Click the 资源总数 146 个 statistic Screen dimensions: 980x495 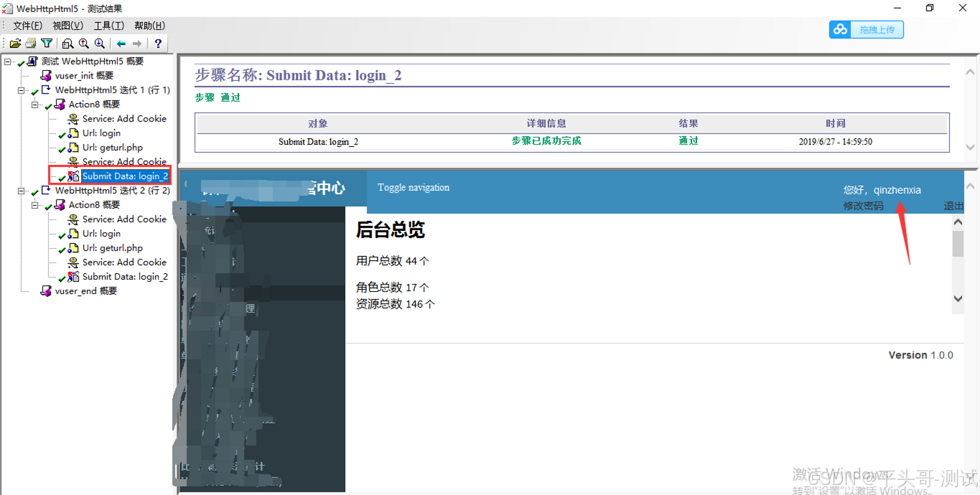click(x=395, y=304)
